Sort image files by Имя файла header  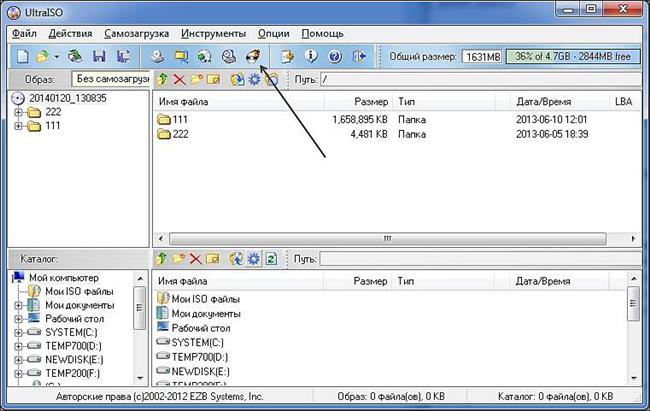tap(239, 102)
